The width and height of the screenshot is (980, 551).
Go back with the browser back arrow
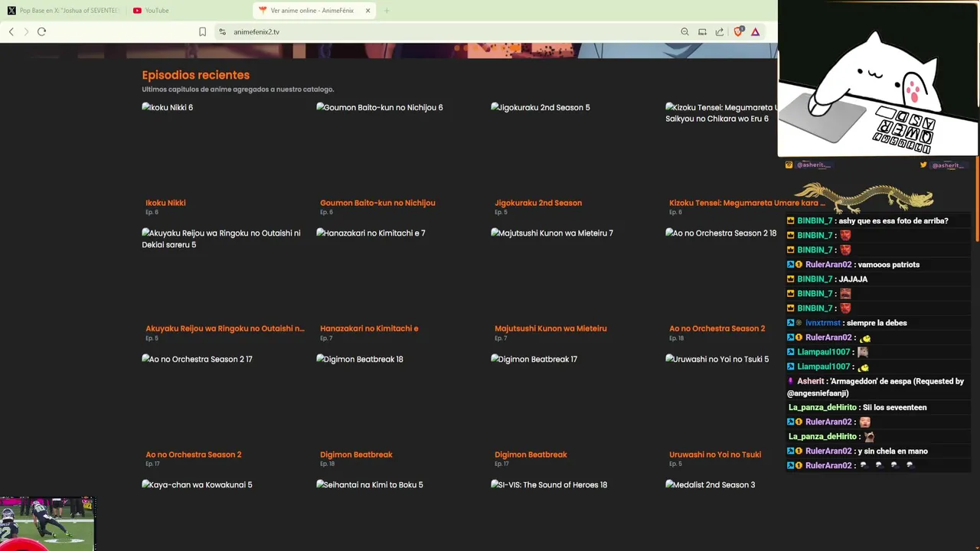(x=11, y=31)
